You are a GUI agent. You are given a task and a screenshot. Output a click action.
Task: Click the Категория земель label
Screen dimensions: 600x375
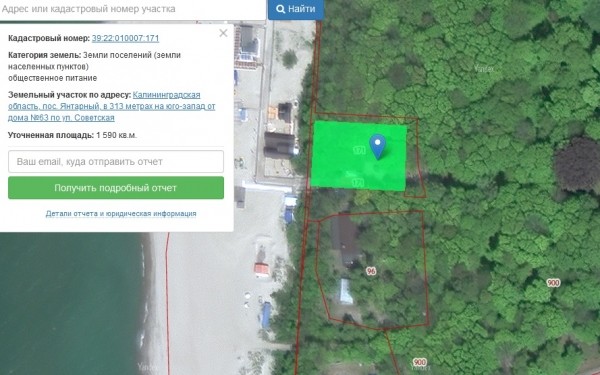[x=44, y=55]
